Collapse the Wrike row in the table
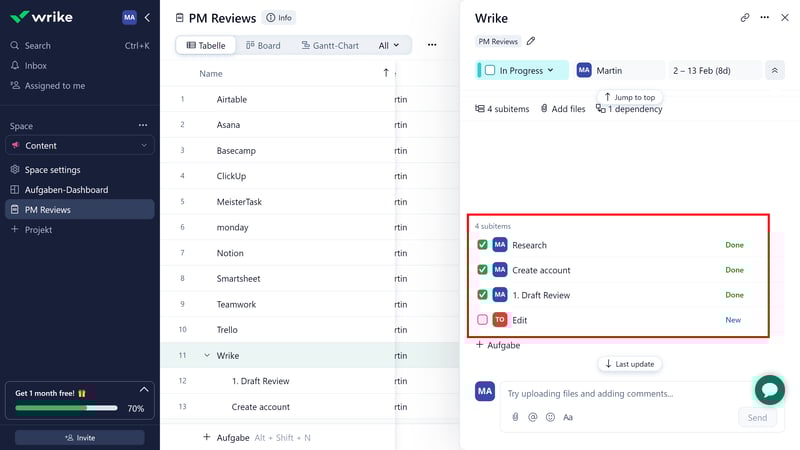The width and height of the screenshot is (800, 450). 207,355
